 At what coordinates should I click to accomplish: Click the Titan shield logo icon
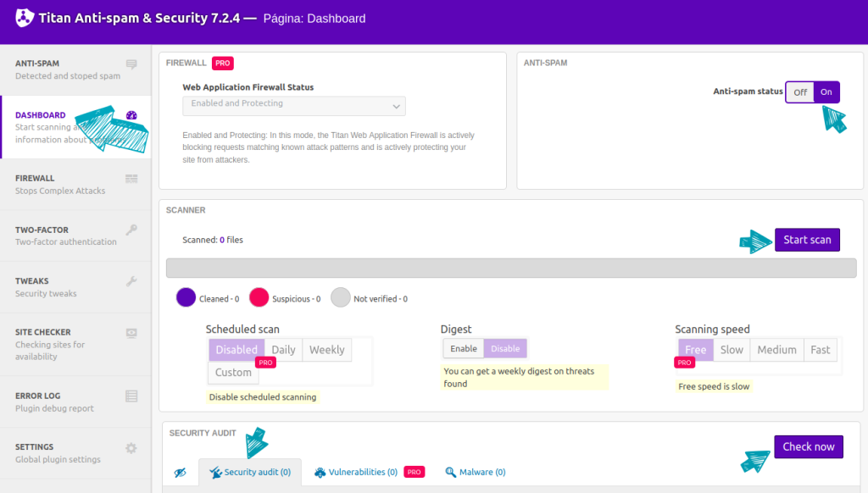pos(25,18)
